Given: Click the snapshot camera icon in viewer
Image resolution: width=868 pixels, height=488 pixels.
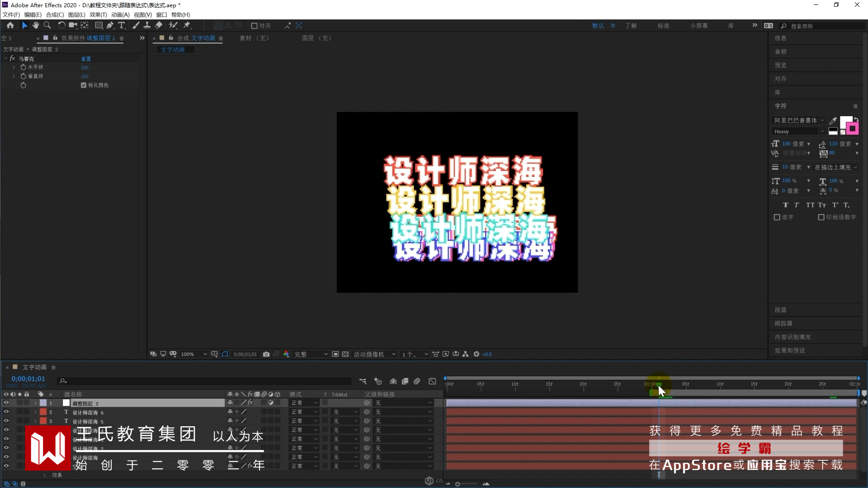Looking at the screenshot, I should click(266, 354).
